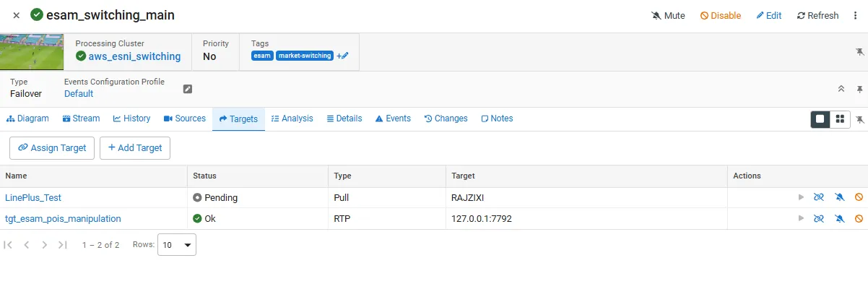Open Edit for esam_switching_main
The image size is (868, 297).
tap(769, 15)
